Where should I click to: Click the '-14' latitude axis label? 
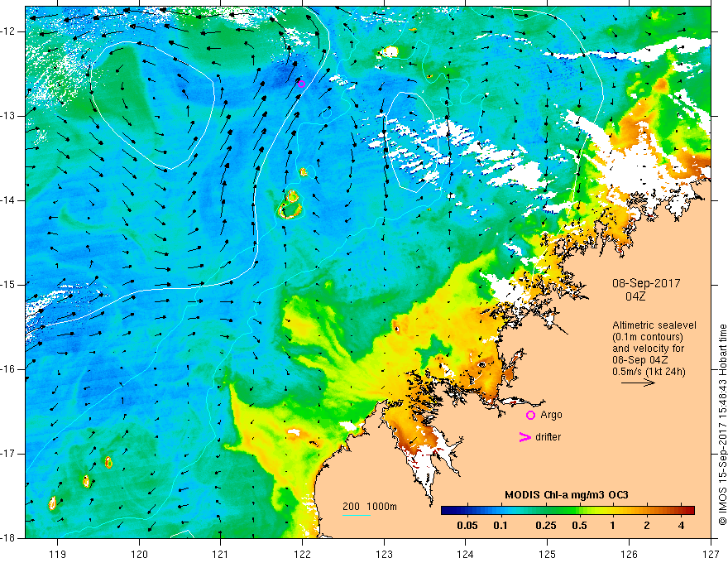[x=9, y=200]
